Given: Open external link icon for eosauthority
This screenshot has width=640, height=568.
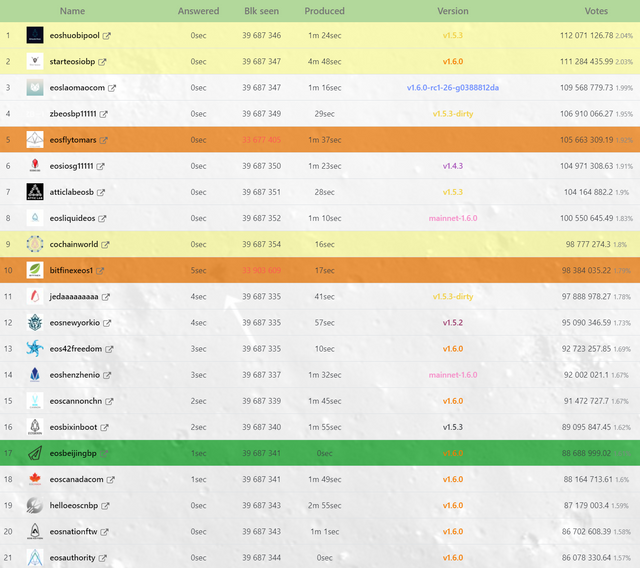Looking at the screenshot, I should pyautogui.click(x=102, y=558).
